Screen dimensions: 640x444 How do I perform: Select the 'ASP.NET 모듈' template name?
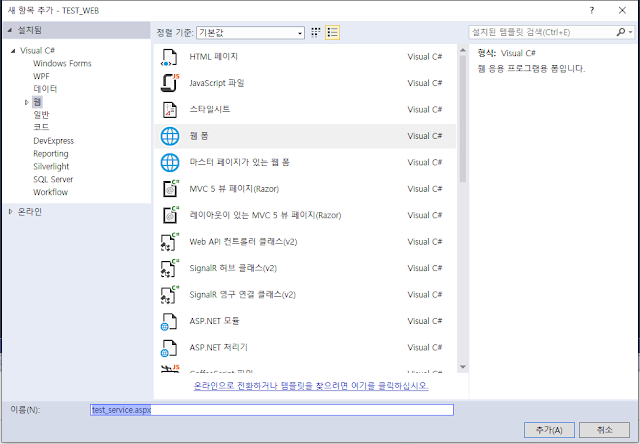coord(214,321)
